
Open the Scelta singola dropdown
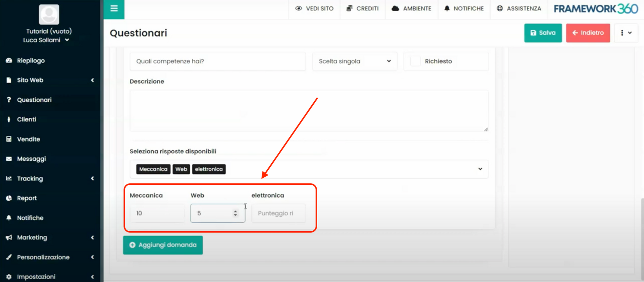point(355,61)
